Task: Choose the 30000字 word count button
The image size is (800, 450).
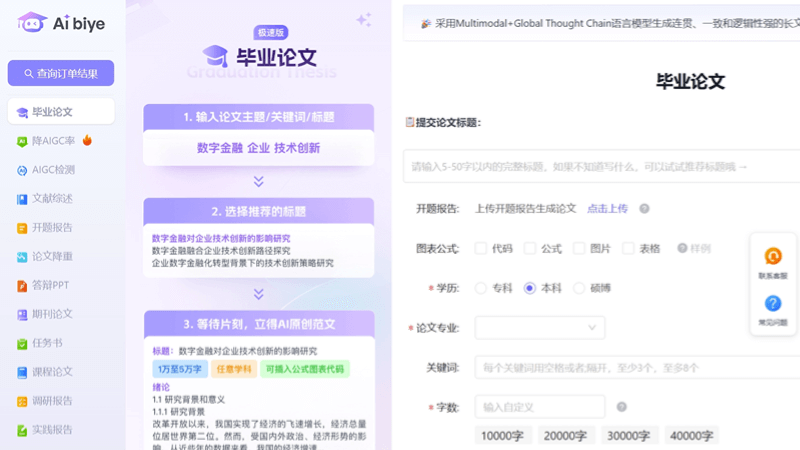Action: 629,436
